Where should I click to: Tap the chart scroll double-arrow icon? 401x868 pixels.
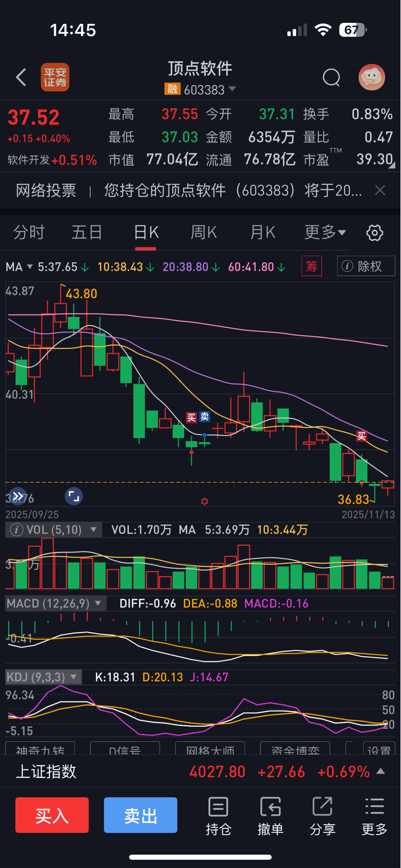pos(18,496)
